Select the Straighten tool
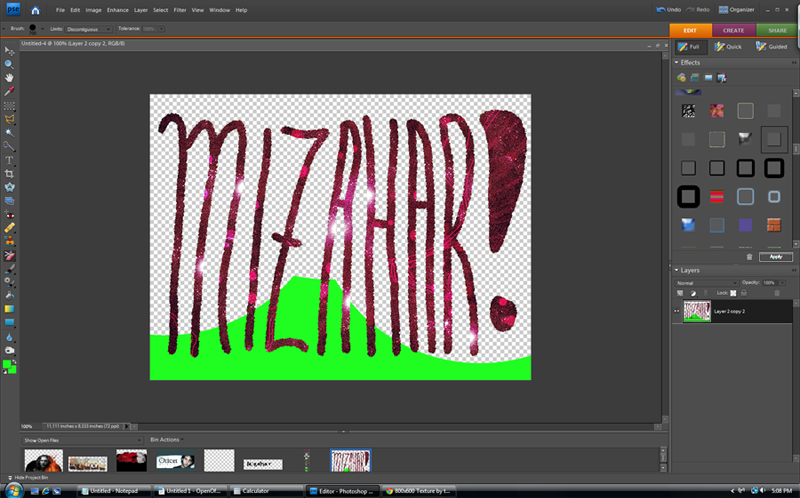800x498 pixels. pos(9,201)
